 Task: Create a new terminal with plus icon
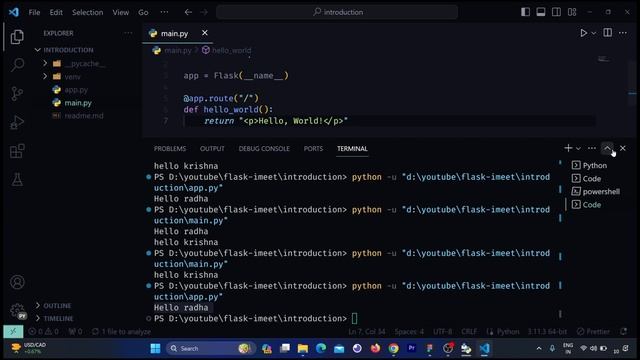568,148
